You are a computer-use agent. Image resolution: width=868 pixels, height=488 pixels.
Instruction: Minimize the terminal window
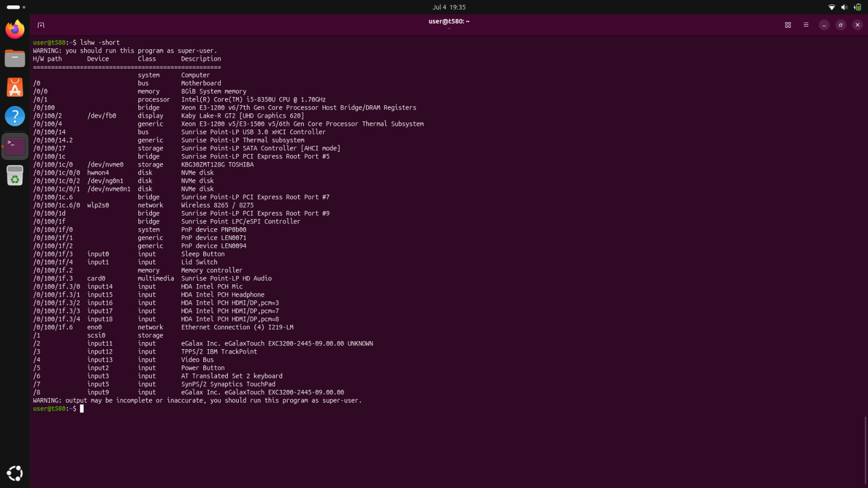[x=824, y=25]
